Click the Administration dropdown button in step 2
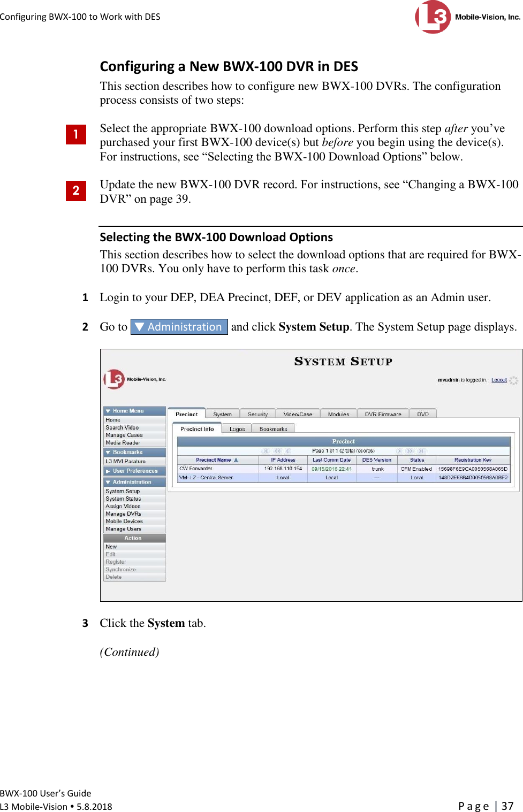The width and height of the screenshot is (523, 812). pos(179,327)
